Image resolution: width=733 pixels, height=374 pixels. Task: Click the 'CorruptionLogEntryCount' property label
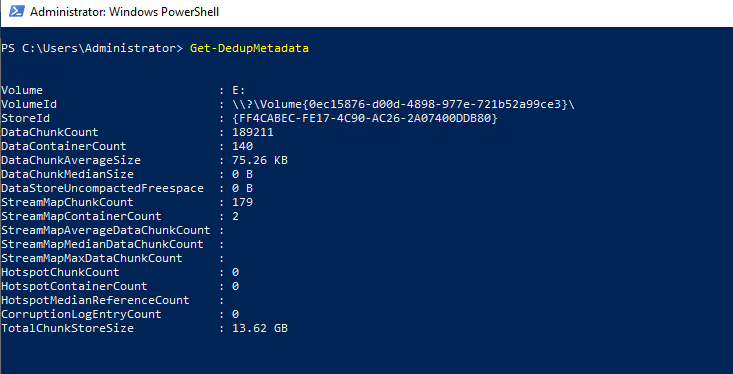pyautogui.click(x=81, y=314)
